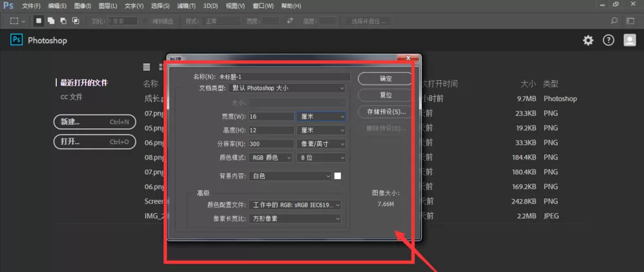The image size is (644, 272).
Task: Open the settings gear icon
Action: pyautogui.click(x=588, y=40)
